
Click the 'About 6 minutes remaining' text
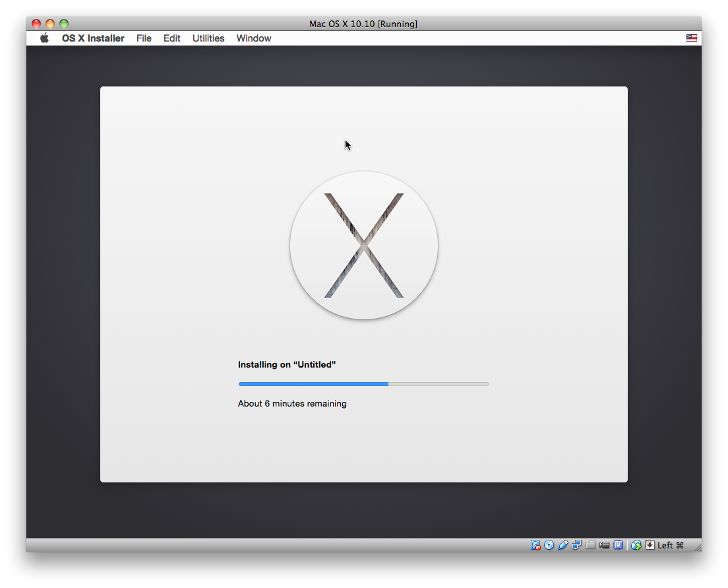click(x=292, y=403)
